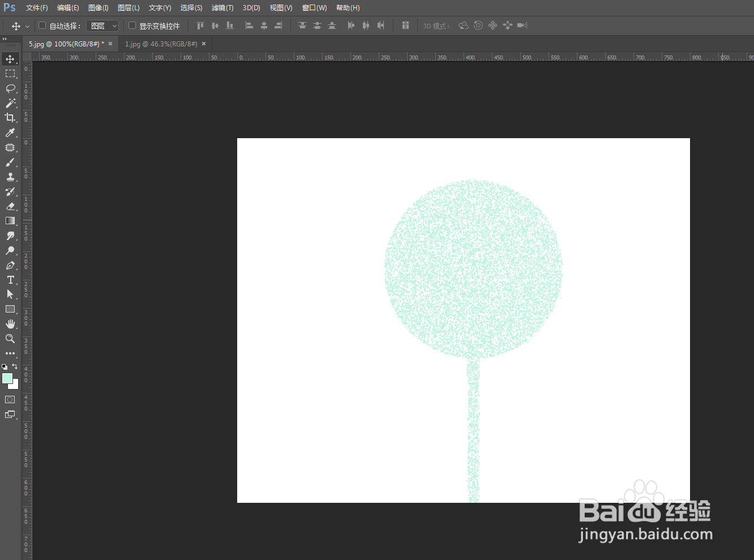
Task: Click align horizontal centers icon
Action: pos(264,25)
